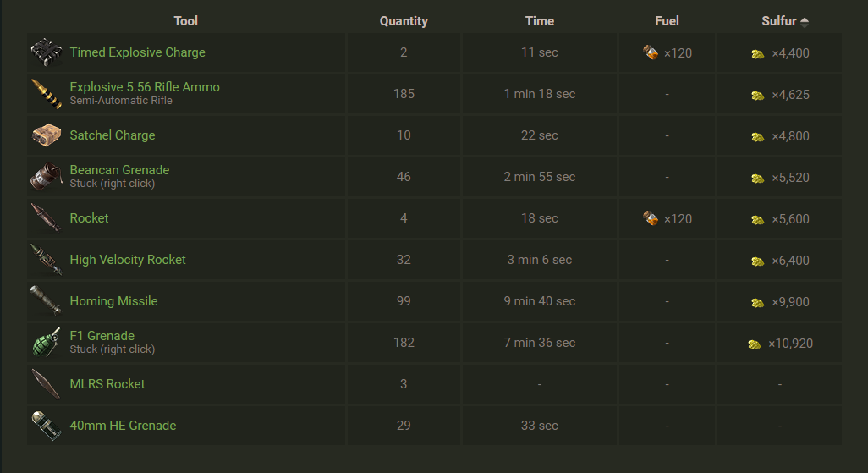Follow the MLRS Rocket link
Viewport: 868px width, 473px height.
click(x=107, y=384)
